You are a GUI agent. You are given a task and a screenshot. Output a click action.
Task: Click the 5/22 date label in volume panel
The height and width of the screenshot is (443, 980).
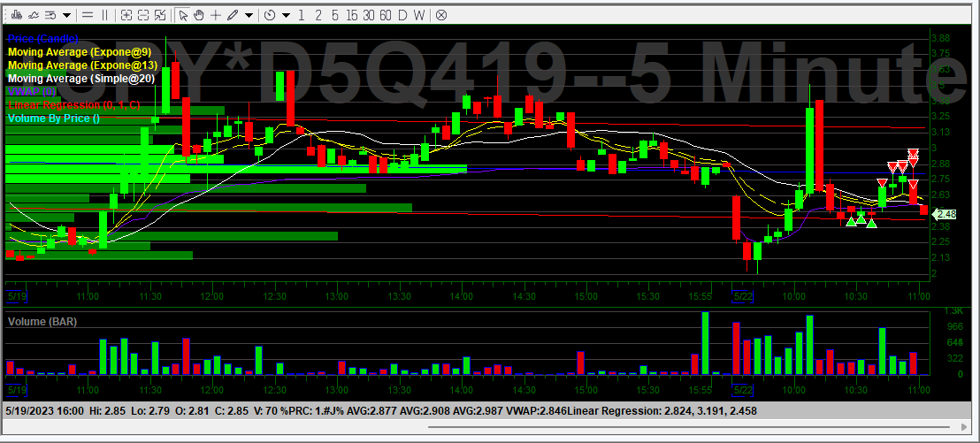pos(744,390)
